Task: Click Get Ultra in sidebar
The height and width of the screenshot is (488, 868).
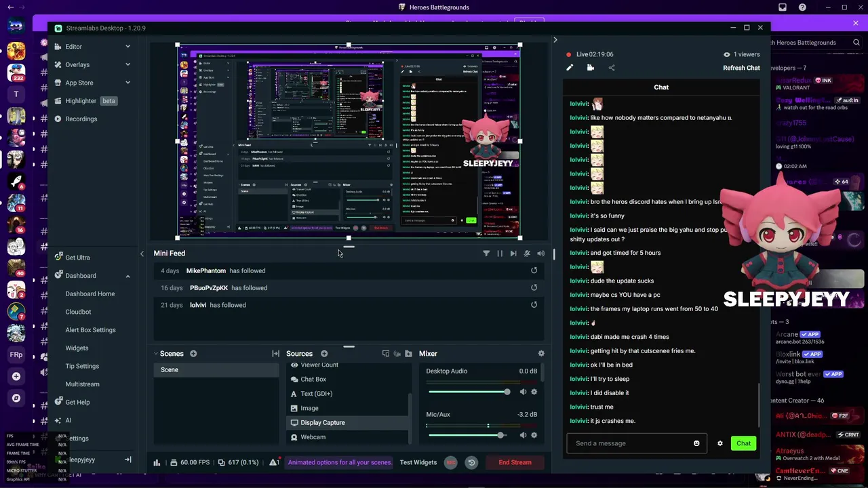Action: pyautogui.click(x=77, y=258)
